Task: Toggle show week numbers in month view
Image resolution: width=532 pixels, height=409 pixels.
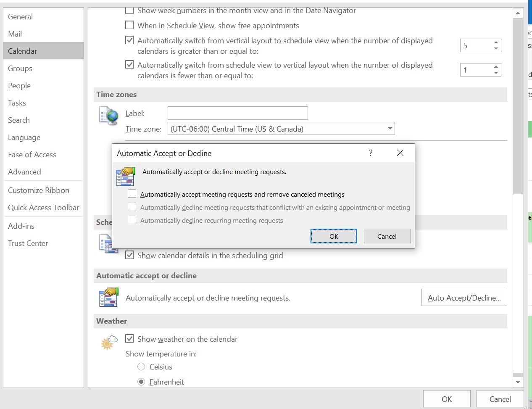Action: tap(130, 10)
